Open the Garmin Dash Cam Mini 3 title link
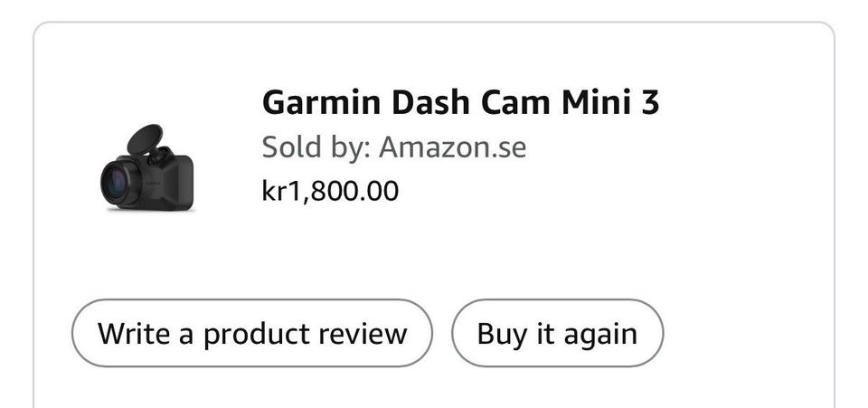 460,103
